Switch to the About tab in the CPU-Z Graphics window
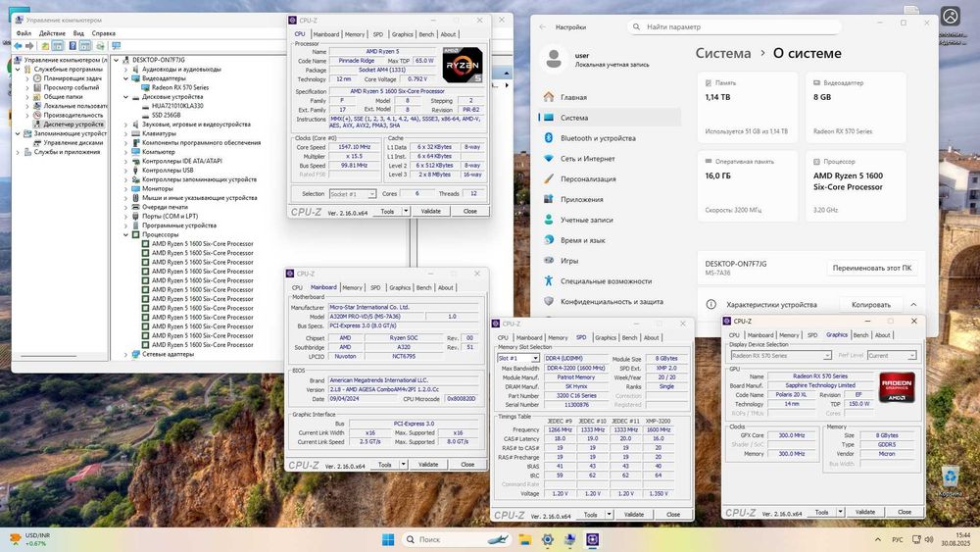Image resolution: width=980 pixels, height=552 pixels. click(882, 335)
